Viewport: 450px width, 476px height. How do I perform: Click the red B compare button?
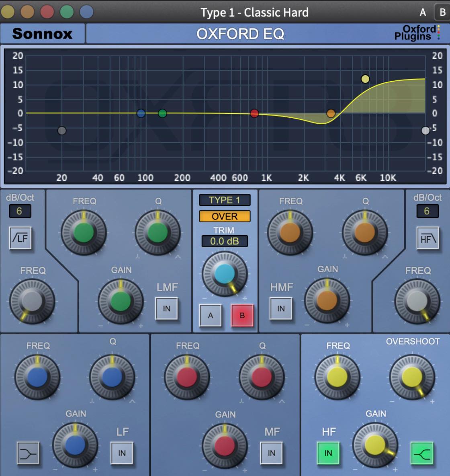(242, 316)
